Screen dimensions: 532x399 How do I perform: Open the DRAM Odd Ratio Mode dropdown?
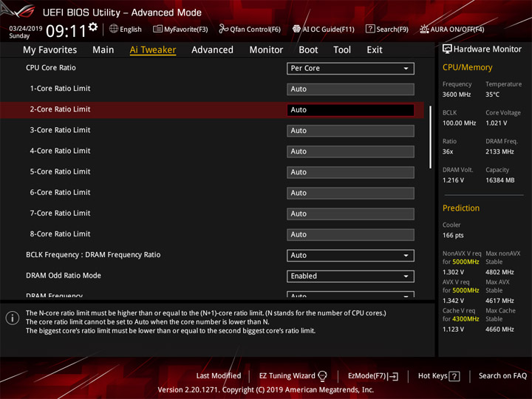(x=350, y=276)
